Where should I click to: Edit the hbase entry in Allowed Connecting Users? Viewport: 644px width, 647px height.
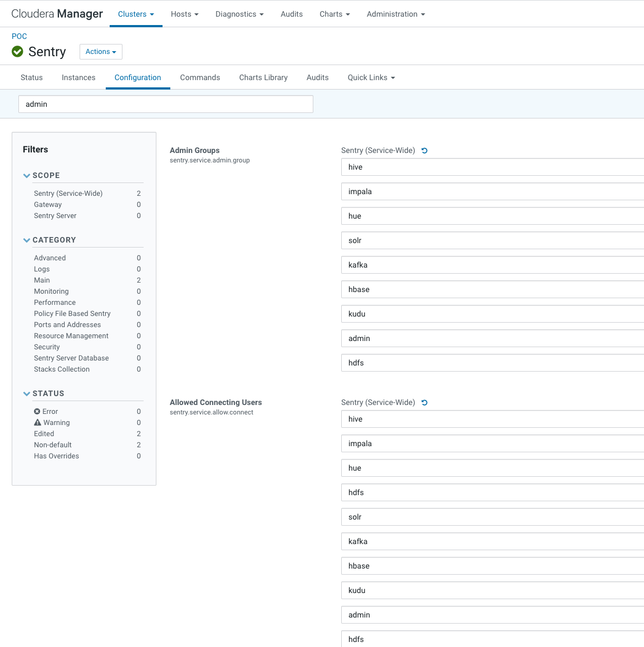493,566
